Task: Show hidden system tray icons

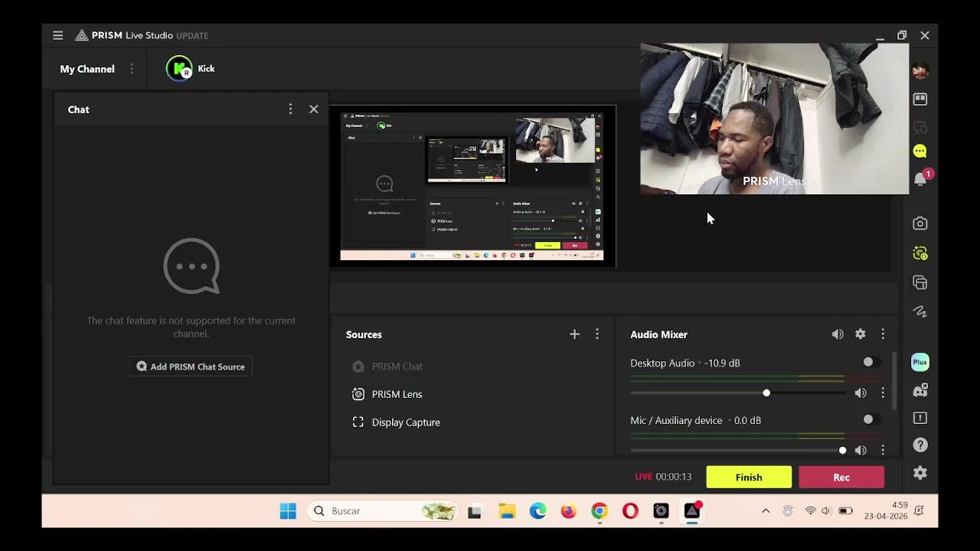Action: click(766, 511)
